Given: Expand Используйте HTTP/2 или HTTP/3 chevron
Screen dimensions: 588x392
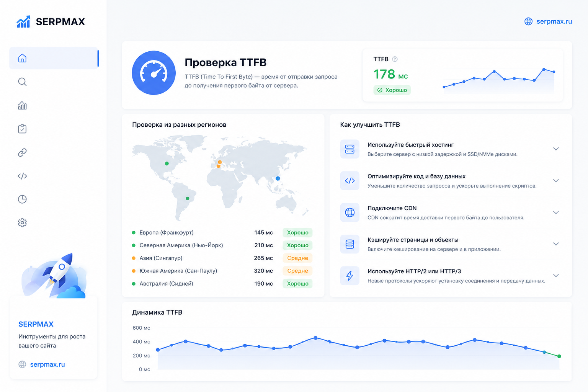Looking at the screenshot, I should [x=556, y=276].
